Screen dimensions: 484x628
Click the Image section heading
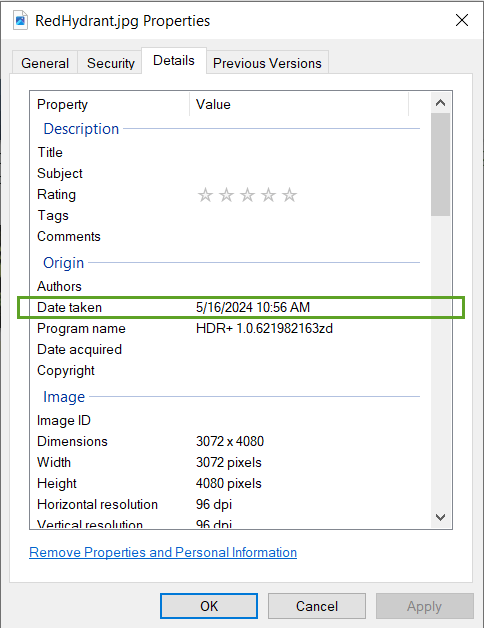[x=64, y=397]
